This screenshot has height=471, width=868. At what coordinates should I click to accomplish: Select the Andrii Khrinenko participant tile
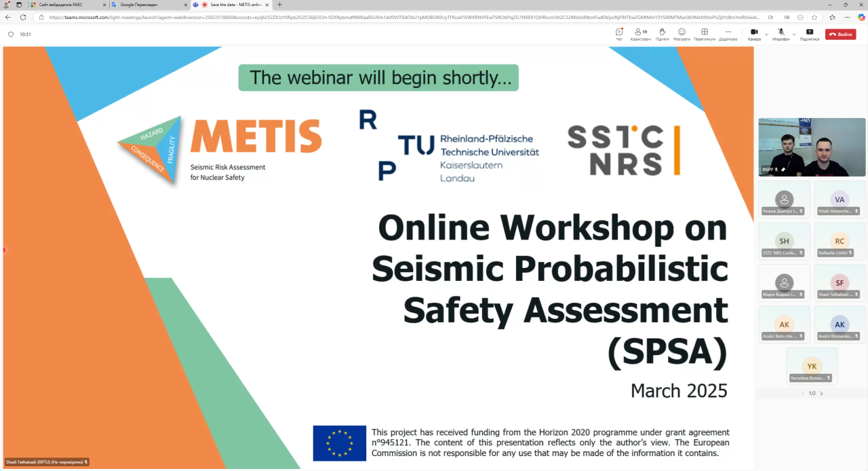[840, 324]
